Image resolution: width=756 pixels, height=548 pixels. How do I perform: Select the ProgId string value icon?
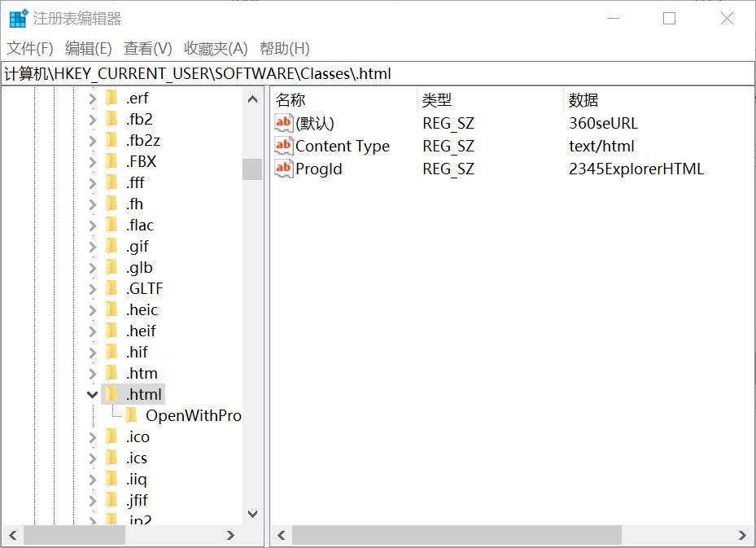tap(282, 169)
